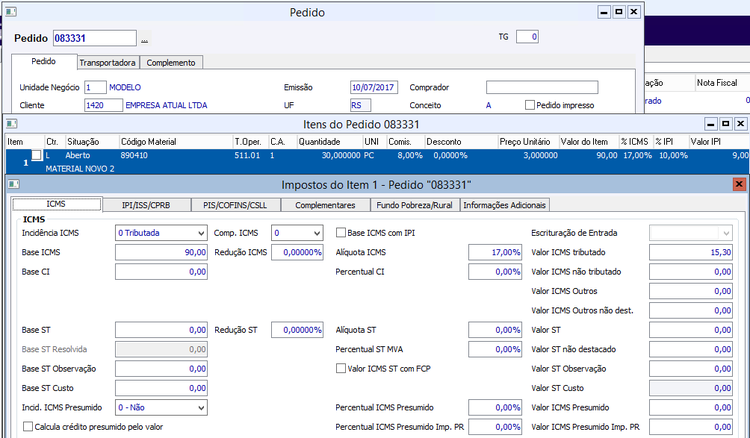Check the Base ICMS com IPI option

click(341, 233)
